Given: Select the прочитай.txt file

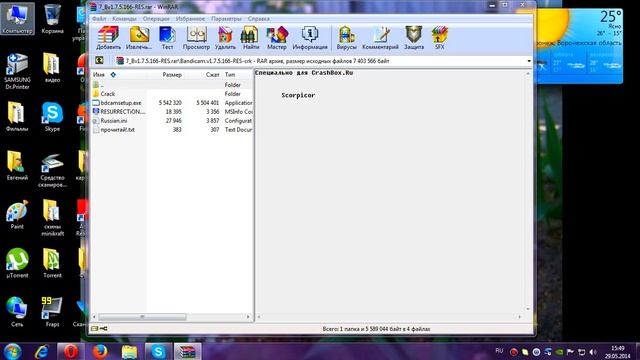Looking at the screenshot, I should pyautogui.click(x=172, y=130).
